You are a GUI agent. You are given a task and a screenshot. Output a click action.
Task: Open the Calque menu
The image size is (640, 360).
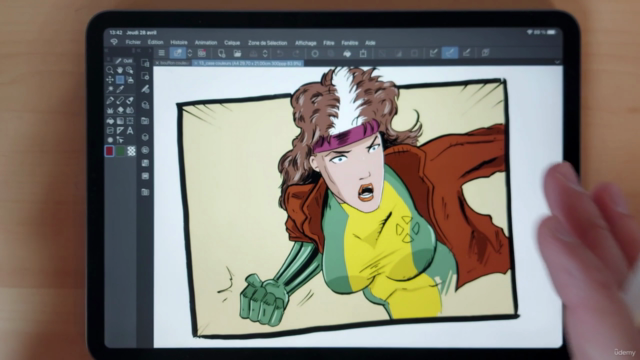coord(232,43)
